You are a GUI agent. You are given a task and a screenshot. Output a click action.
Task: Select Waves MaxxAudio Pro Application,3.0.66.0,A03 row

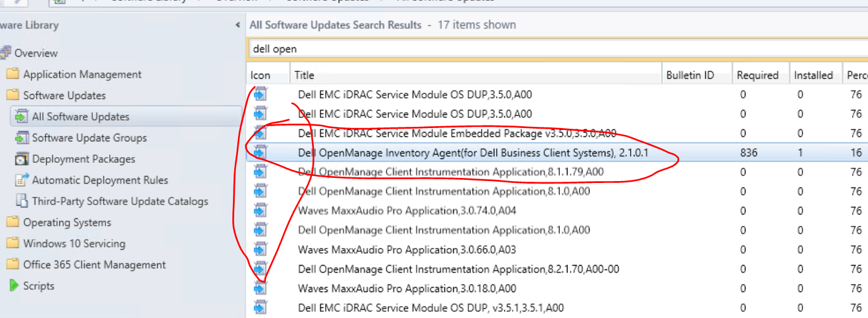click(557, 249)
